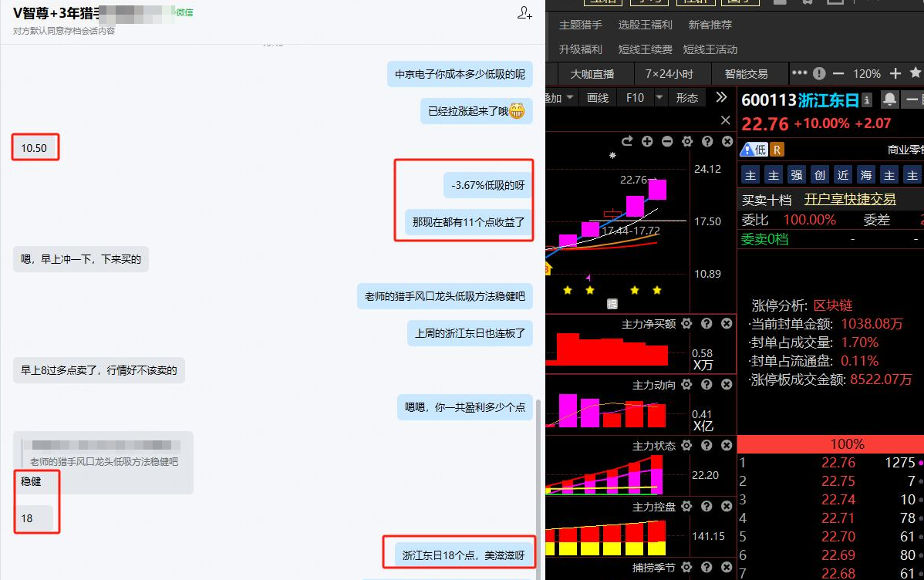Click the 海 tag in the stock tag row

click(866, 175)
